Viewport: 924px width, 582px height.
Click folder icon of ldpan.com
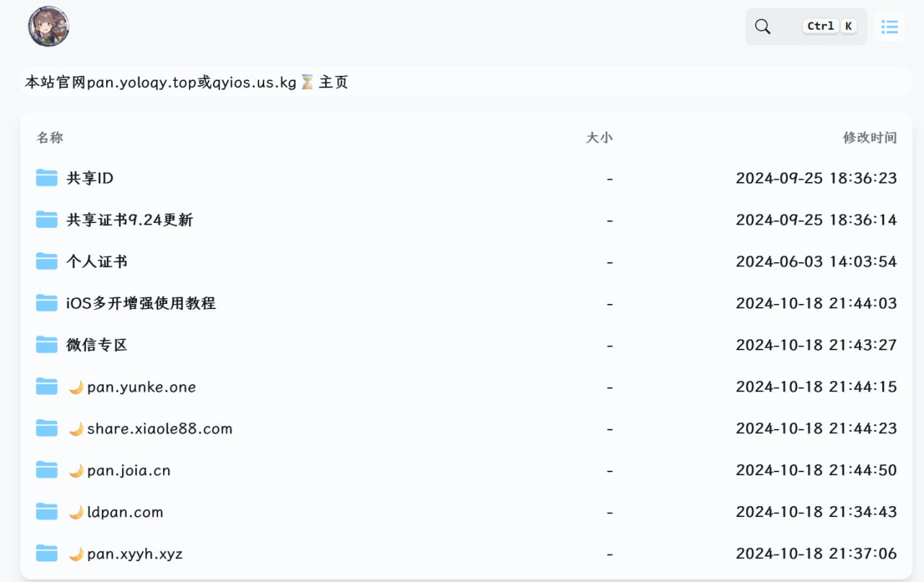[x=47, y=513]
